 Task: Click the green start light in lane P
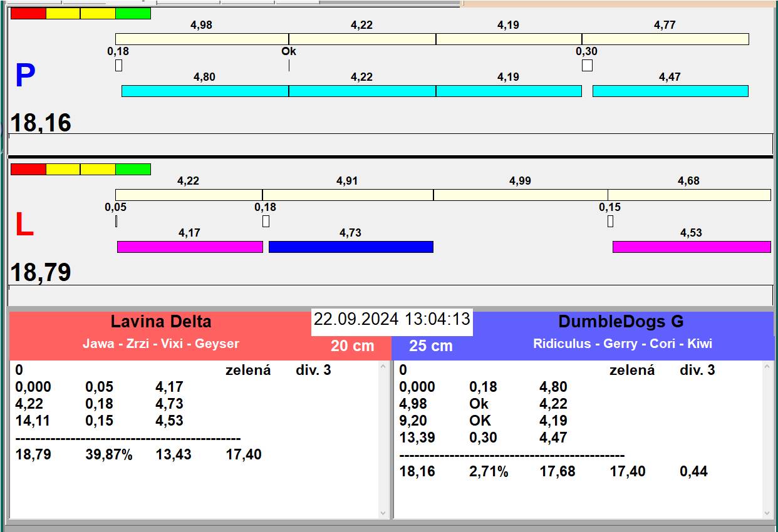tap(133, 13)
